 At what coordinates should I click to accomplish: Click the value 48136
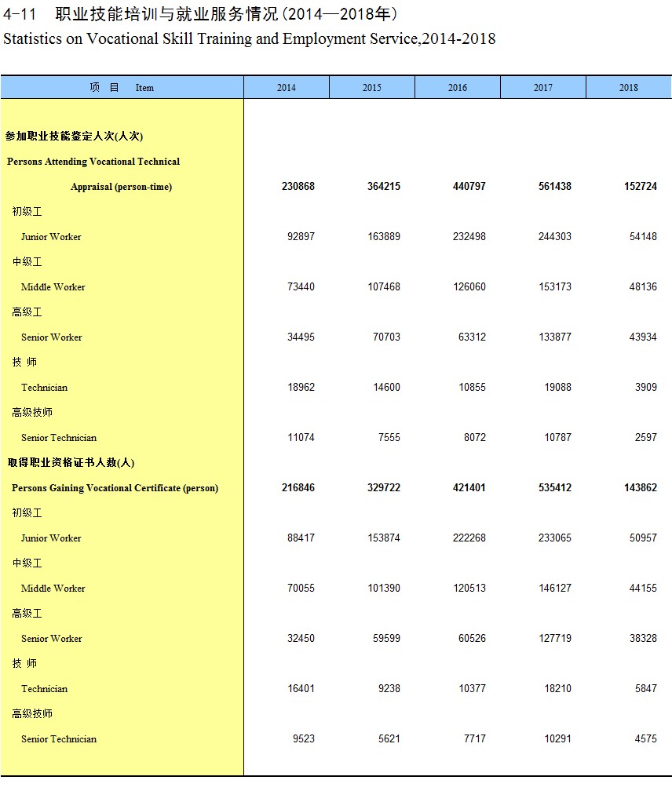pos(643,286)
